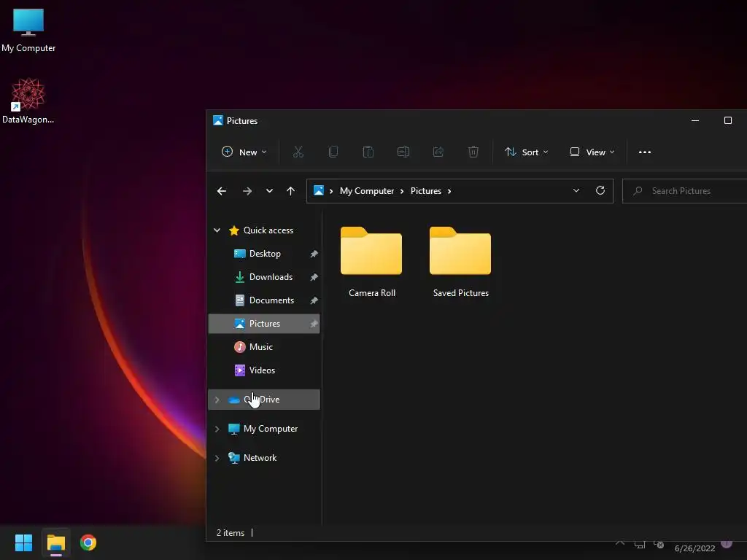Click the Rename icon in toolbar
This screenshot has height=560, width=747.
pyautogui.click(x=403, y=152)
